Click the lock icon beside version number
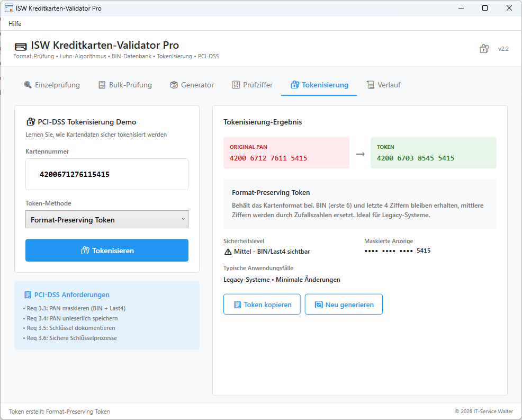Viewport: 522px width, 420px height. click(484, 49)
